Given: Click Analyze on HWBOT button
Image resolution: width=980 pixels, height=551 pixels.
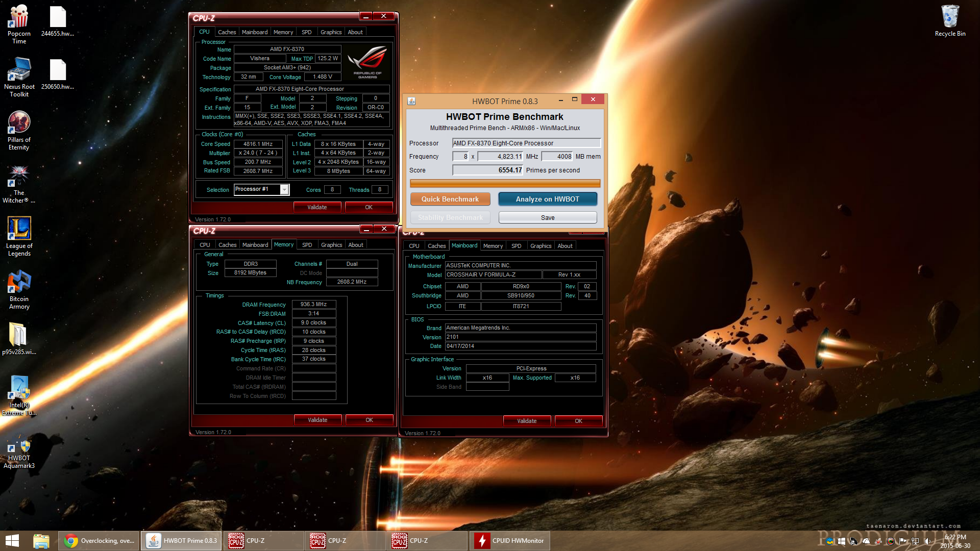Looking at the screenshot, I should click(x=548, y=199).
